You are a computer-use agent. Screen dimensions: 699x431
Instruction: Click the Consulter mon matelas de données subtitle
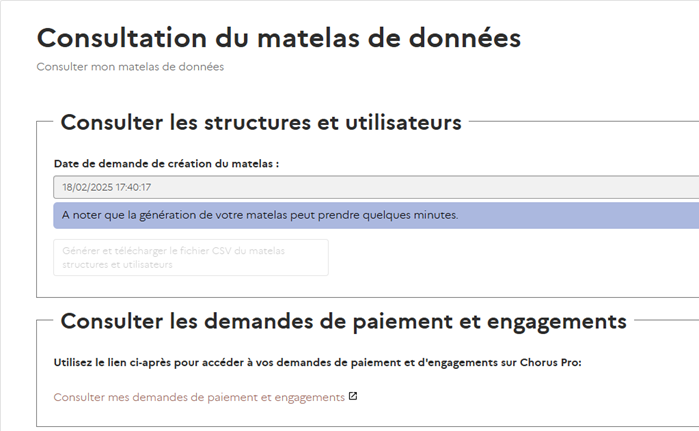pos(130,67)
